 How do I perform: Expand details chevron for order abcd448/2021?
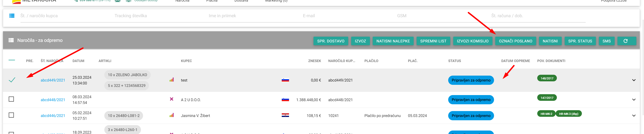point(634,100)
